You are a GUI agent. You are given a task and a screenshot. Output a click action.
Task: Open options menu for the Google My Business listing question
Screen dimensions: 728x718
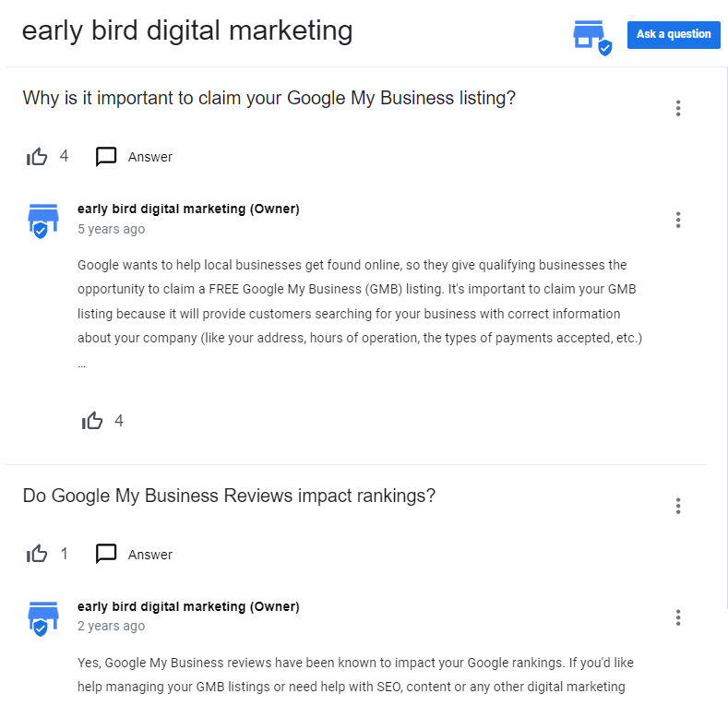coord(678,109)
